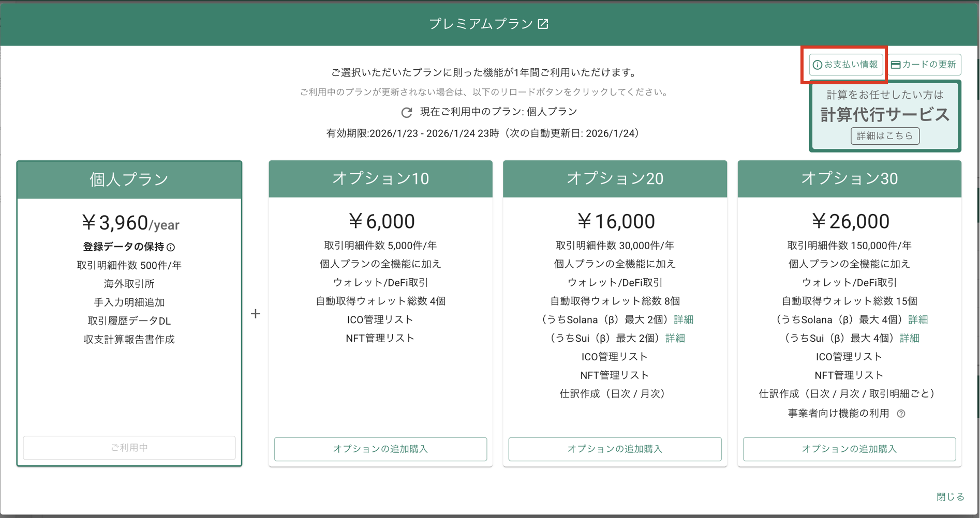Click the disabled ご利用中 button on 個人プラン
Viewport: 980px width, 518px height.
point(129,448)
